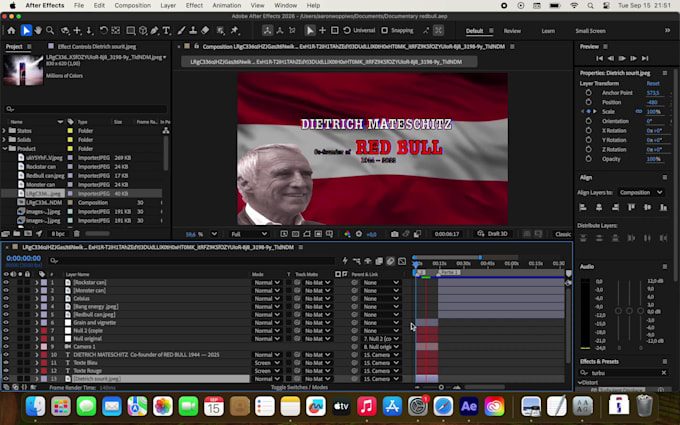680x425 pixels.
Task: Click the snapshot camera icon in viewer
Action: (x=394, y=234)
